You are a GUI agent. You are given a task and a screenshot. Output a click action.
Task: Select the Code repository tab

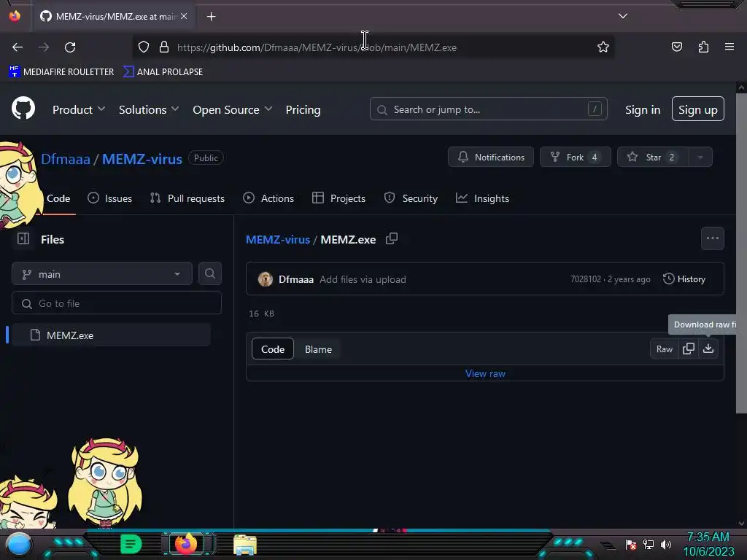coord(58,198)
